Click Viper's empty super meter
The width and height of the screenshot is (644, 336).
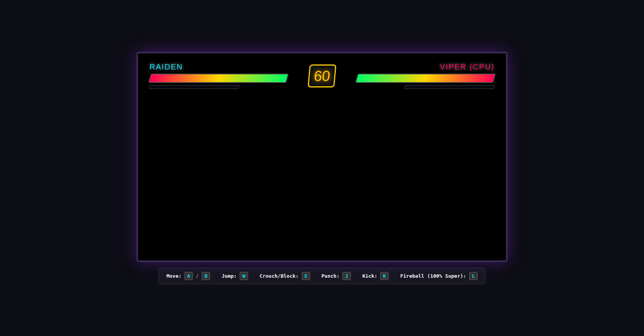(x=450, y=87)
